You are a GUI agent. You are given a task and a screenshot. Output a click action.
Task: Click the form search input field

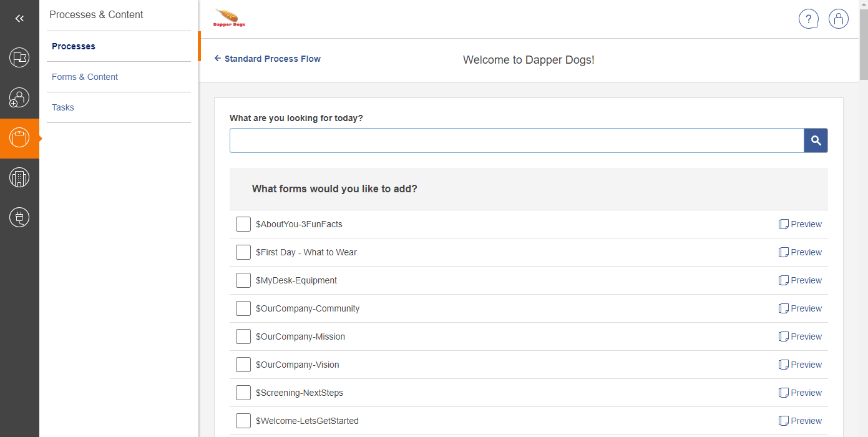point(517,140)
